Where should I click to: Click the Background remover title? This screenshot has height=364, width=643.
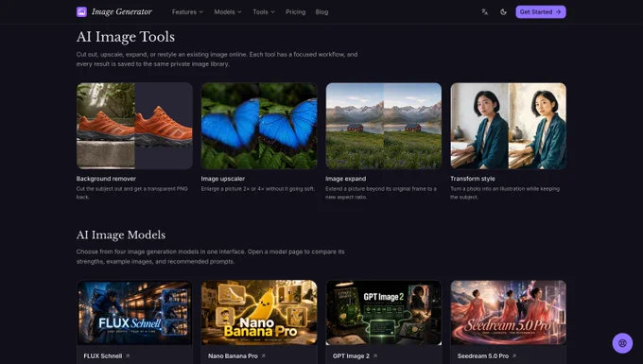coord(106,179)
